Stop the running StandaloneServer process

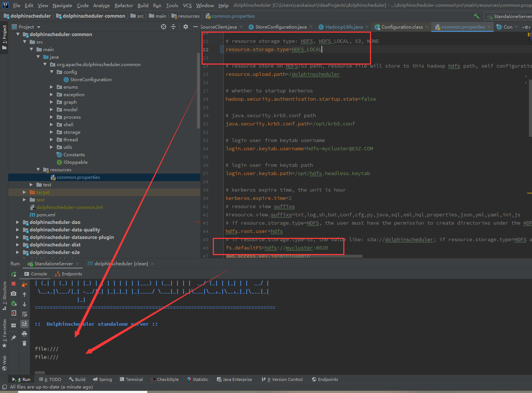click(14, 284)
